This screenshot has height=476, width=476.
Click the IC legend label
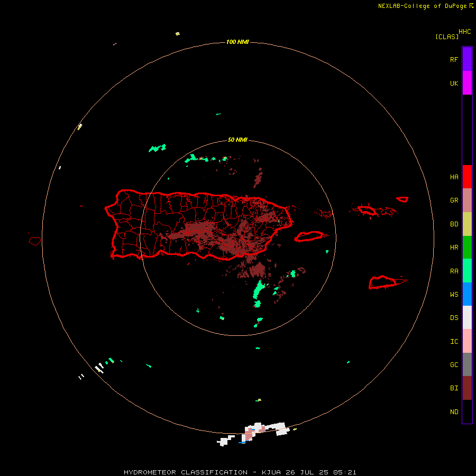454,342
